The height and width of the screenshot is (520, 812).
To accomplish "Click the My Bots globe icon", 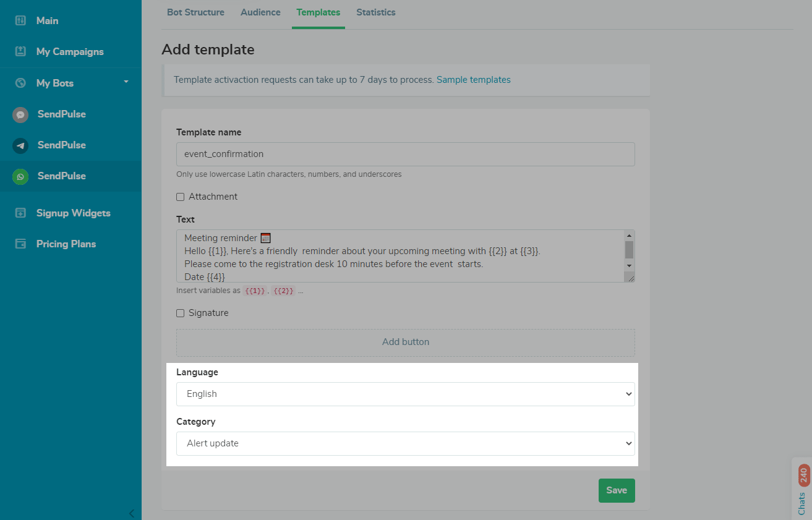I will click(20, 83).
